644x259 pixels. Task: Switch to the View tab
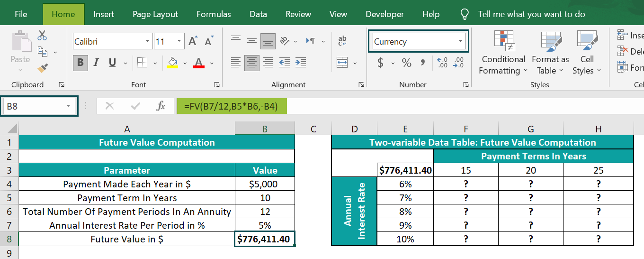click(x=338, y=14)
